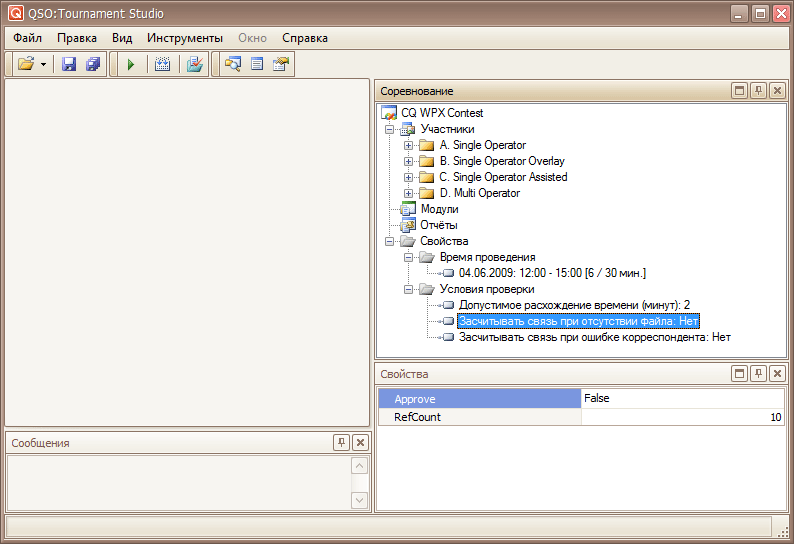The height and width of the screenshot is (544, 794).
Task: Click the RefCount value field
Action: (682, 417)
